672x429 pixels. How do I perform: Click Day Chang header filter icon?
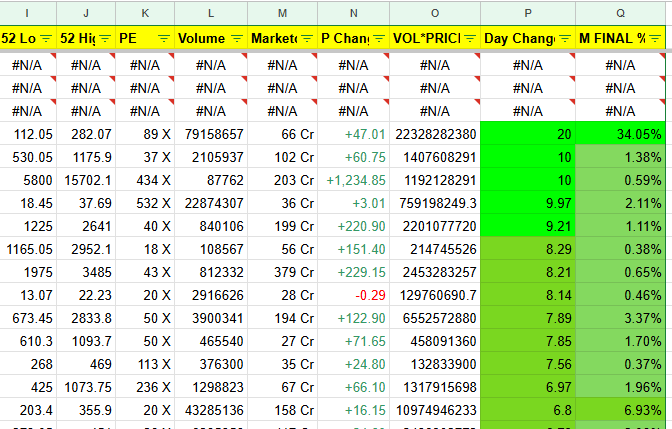coord(563,38)
